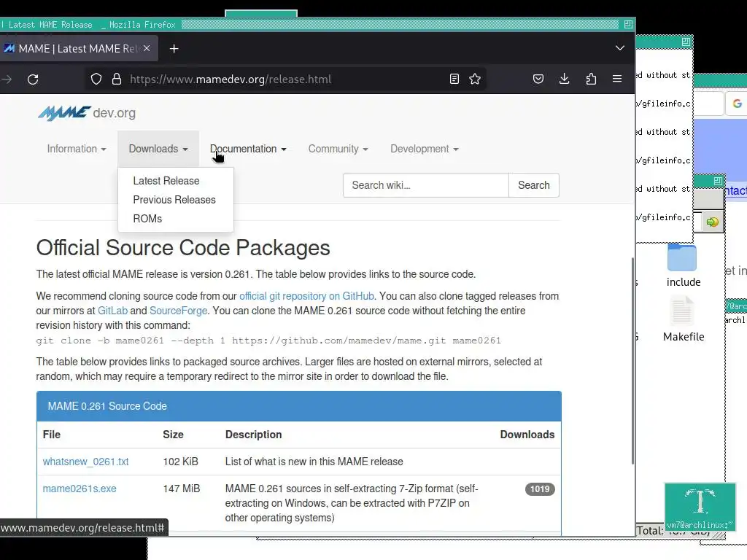
Task: Click the File column header
Action: pyautogui.click(x=52, y=435)
